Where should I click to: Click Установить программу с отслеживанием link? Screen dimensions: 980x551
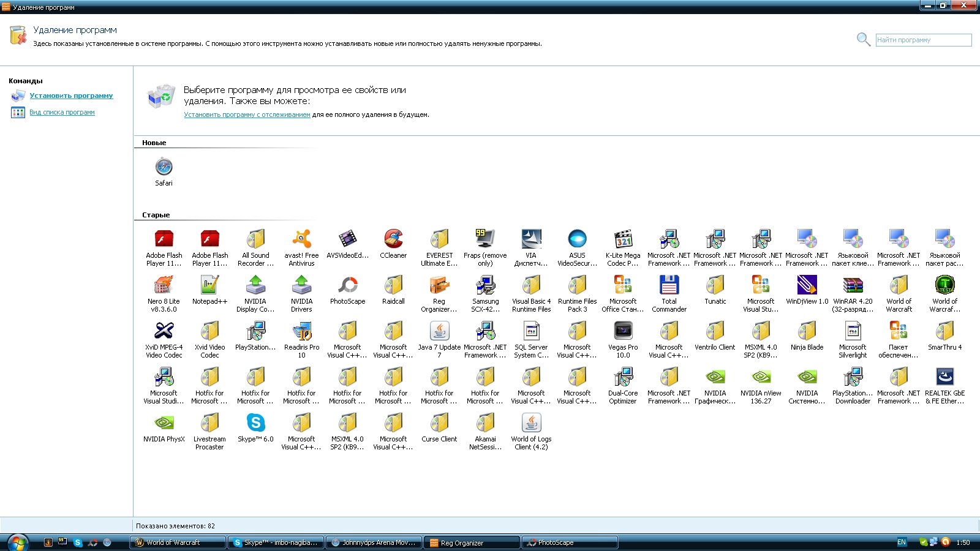tap(247, 114)
